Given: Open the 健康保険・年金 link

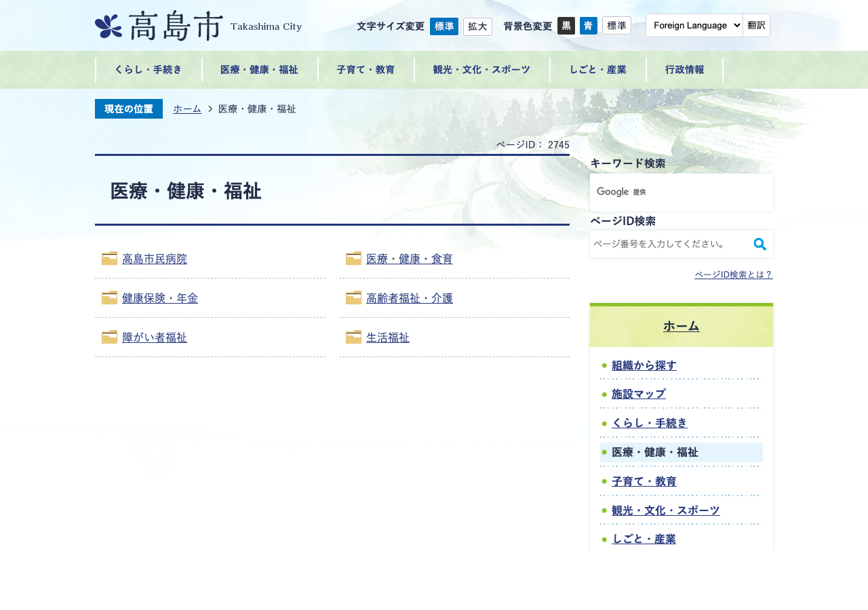Looking at the screenshot, I should click(160, 298).
